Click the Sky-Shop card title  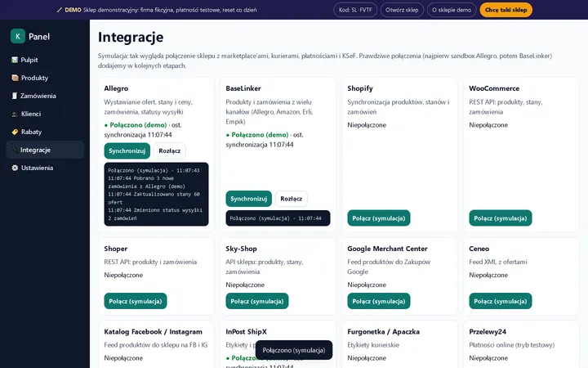click(x=241, y=249)
